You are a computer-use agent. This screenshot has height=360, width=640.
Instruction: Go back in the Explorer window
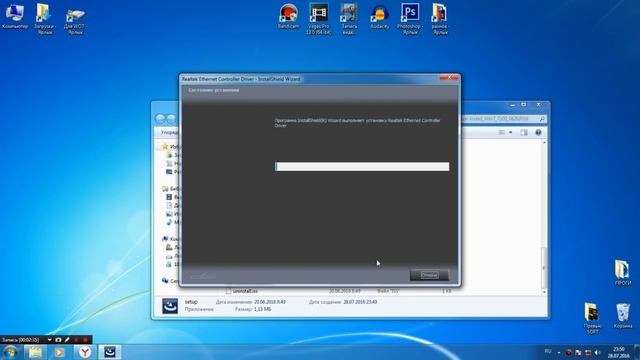(160, 119)
